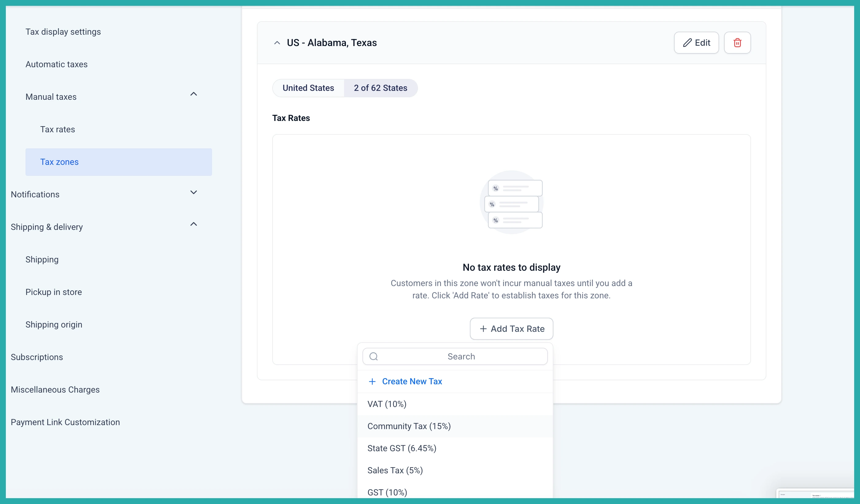Open Tax display settings

[63, 32]
